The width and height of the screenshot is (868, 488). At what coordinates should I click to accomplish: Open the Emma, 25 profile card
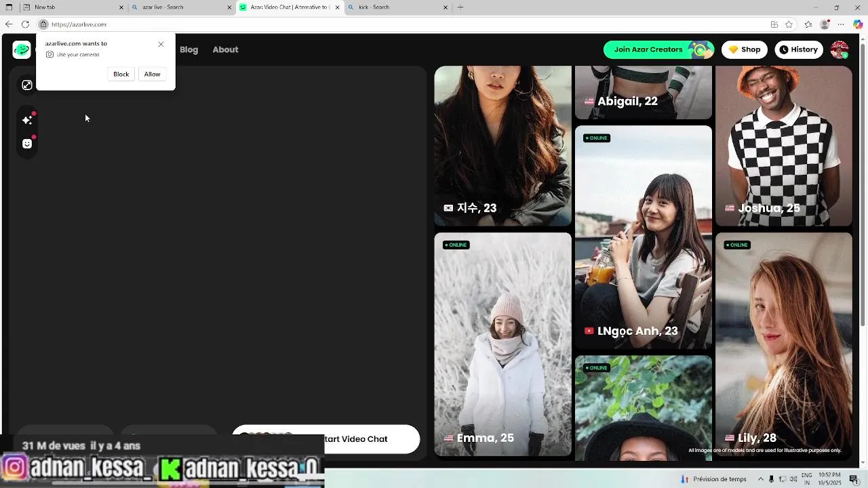[502, 344]
